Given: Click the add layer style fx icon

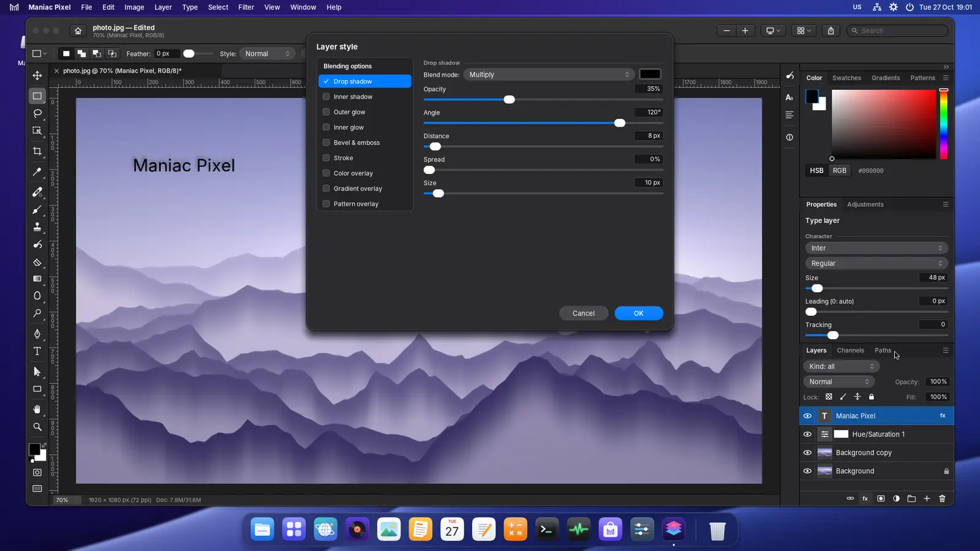Looking at the screenshot, I should 865,498.
